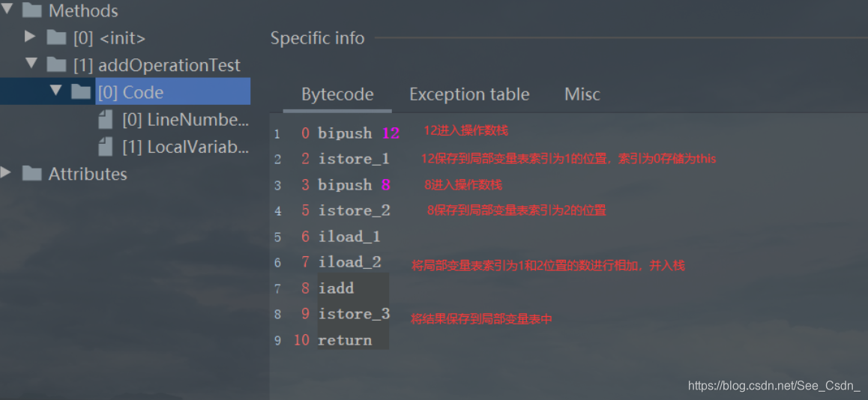Screen dimensions: 868x400
Task: Collapse the [1] addOperationTest node
Action: (x=31, y=64)
